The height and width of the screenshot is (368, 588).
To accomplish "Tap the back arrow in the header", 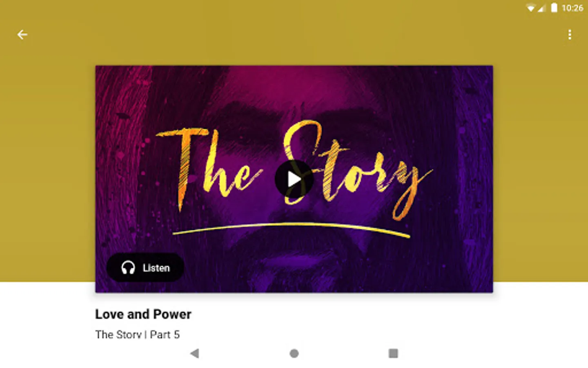I will pyautogui.click(x=22, y=35).
